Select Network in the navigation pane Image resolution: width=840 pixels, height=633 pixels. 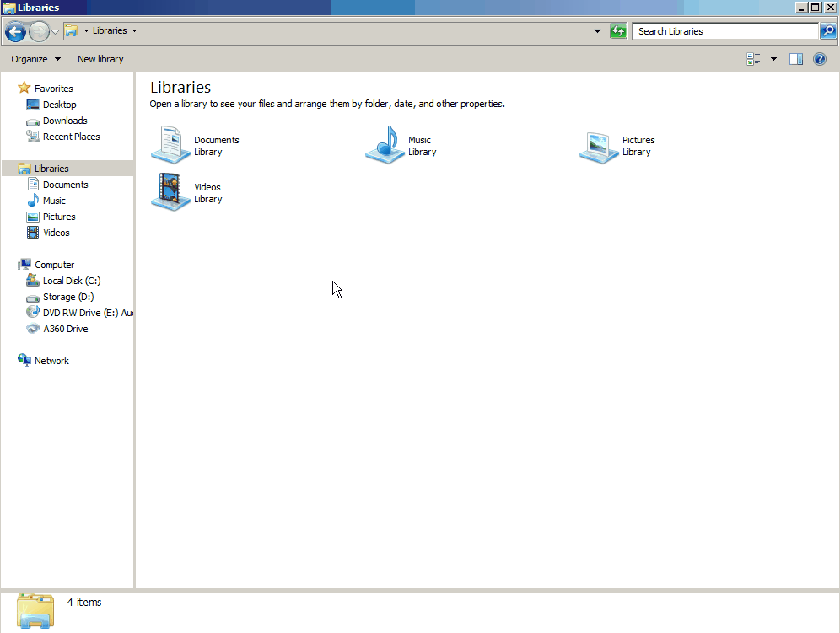pyautogui.click(x=51, y=362)
